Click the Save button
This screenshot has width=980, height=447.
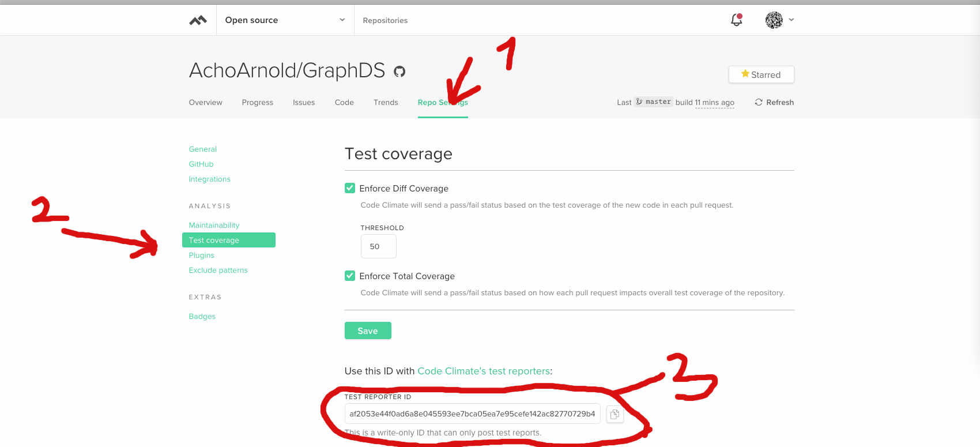(368, 330)
